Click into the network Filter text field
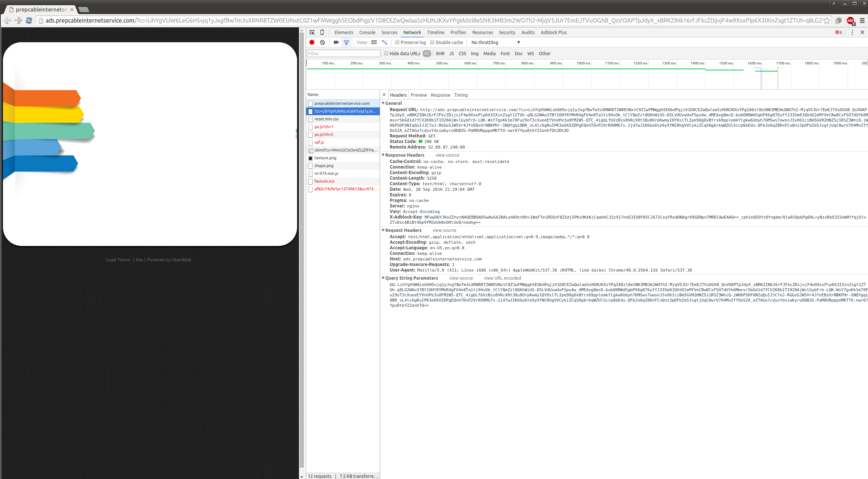The width and height of the screenshot is (868, 479). click(x=343, y=54)
